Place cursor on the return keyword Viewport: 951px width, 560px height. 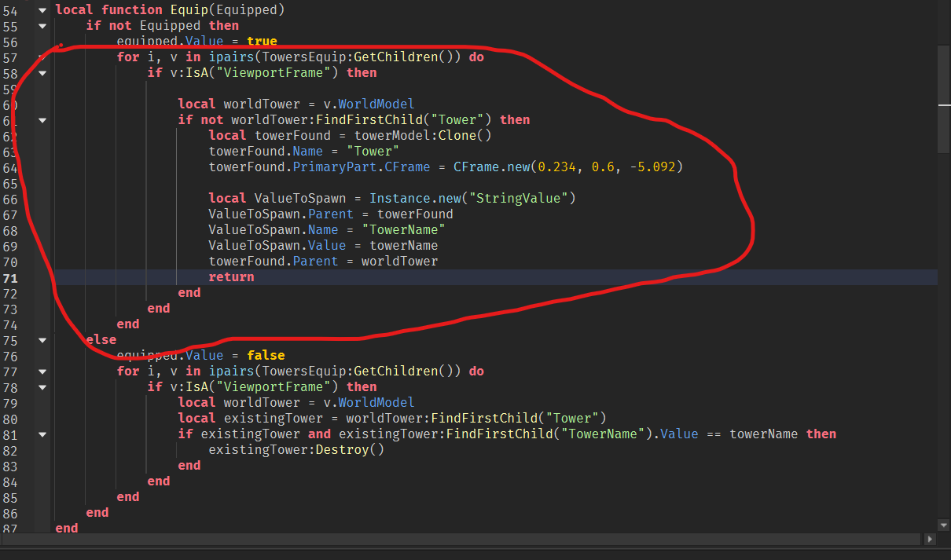pyautogui.click(x=230, y=276)
